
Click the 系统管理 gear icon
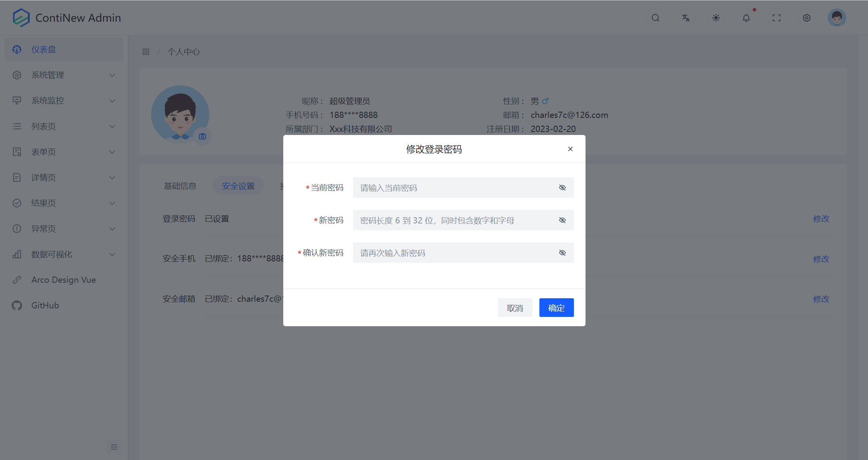pyautogui.click(x=17, y=75)
